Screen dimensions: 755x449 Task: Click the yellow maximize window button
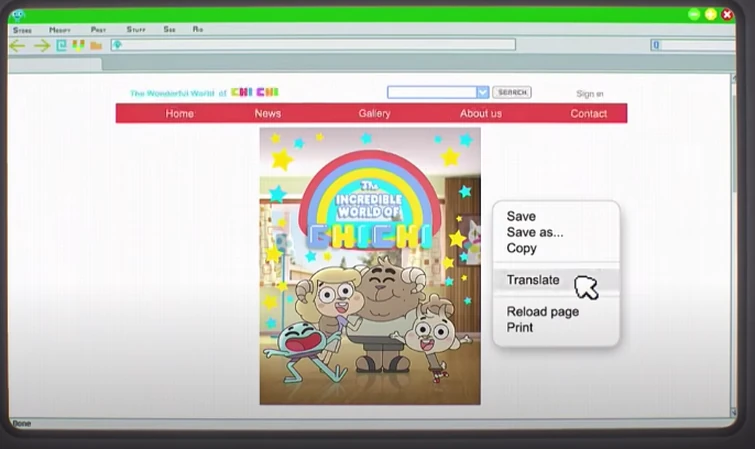pos(711,14)
